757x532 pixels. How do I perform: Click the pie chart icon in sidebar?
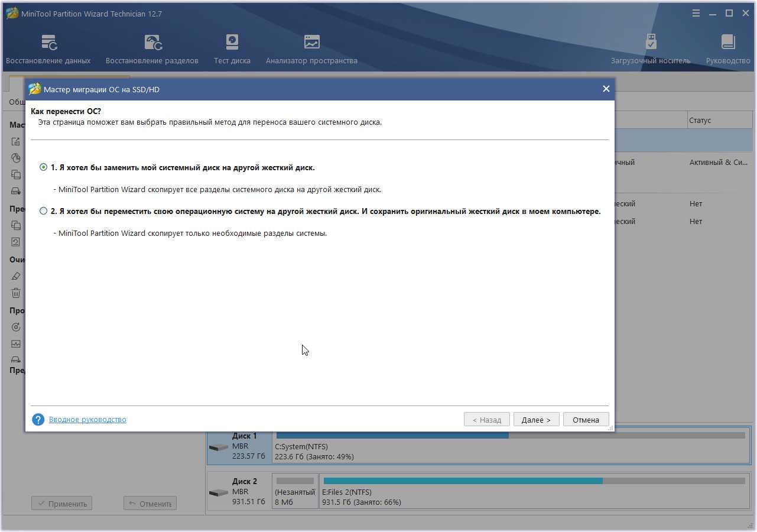tap(16, 158)
